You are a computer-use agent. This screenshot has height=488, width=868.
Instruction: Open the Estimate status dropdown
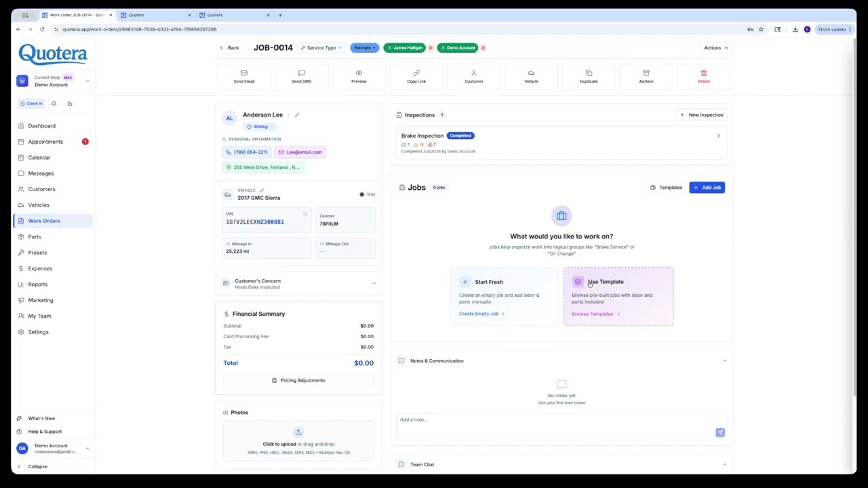pyautogui.click(x=364, y=48)
